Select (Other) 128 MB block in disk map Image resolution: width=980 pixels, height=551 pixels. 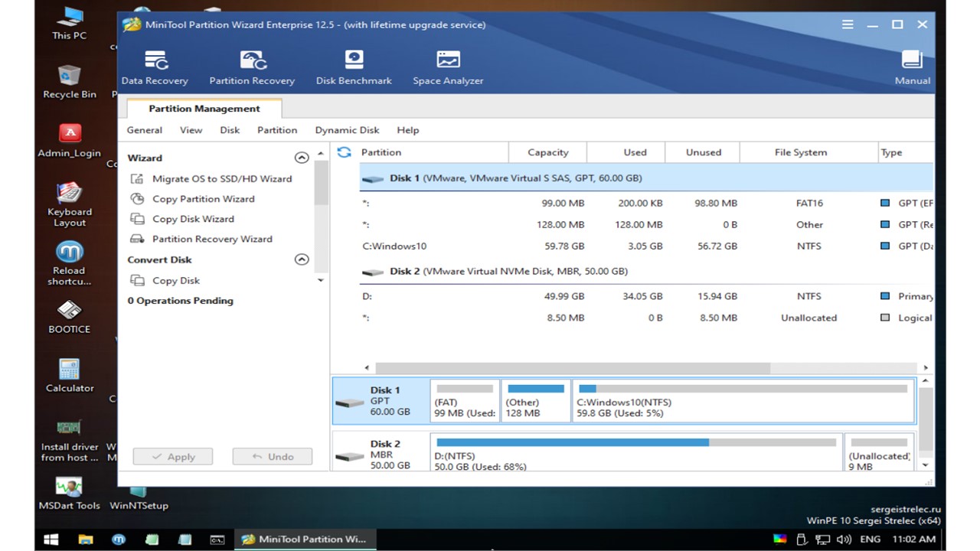pyautogui.click(x=536, y=401)
